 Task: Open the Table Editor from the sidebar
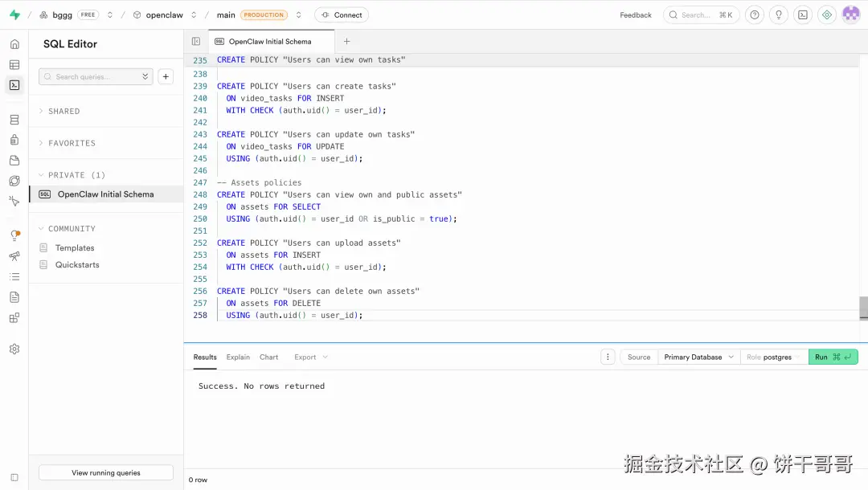pos(14,65)
